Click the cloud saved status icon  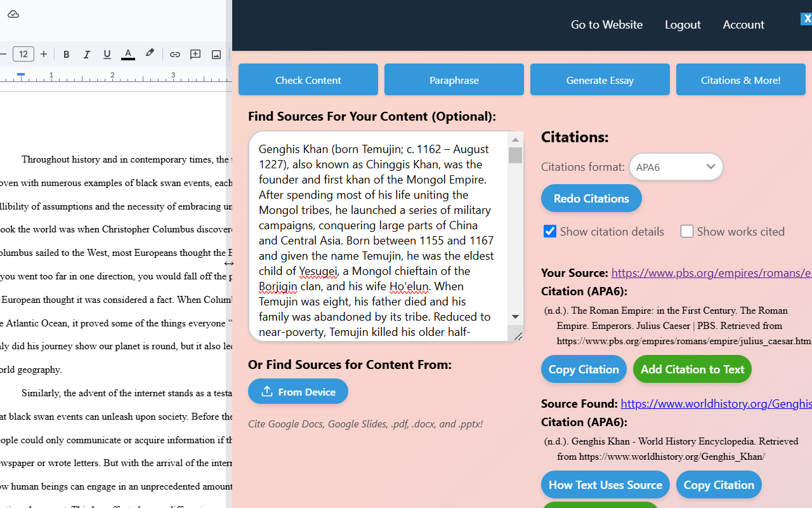(x=13, y=14)
